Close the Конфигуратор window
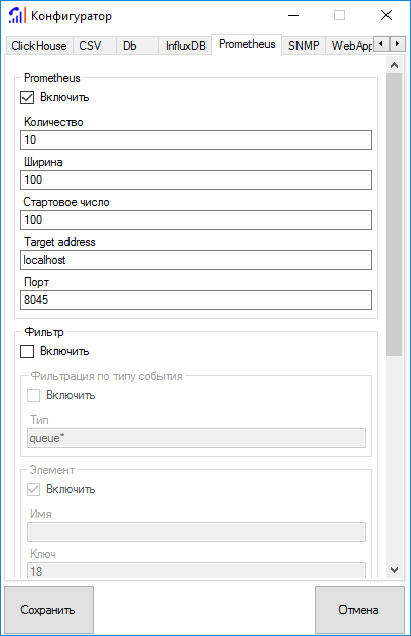 pos(386,15)
